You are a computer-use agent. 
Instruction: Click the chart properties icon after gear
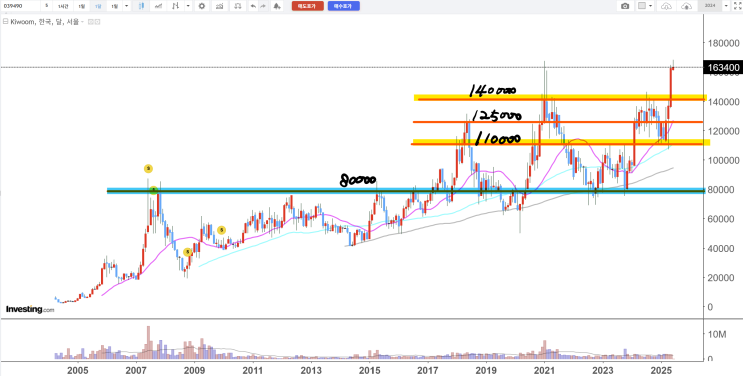click(219, 6)
